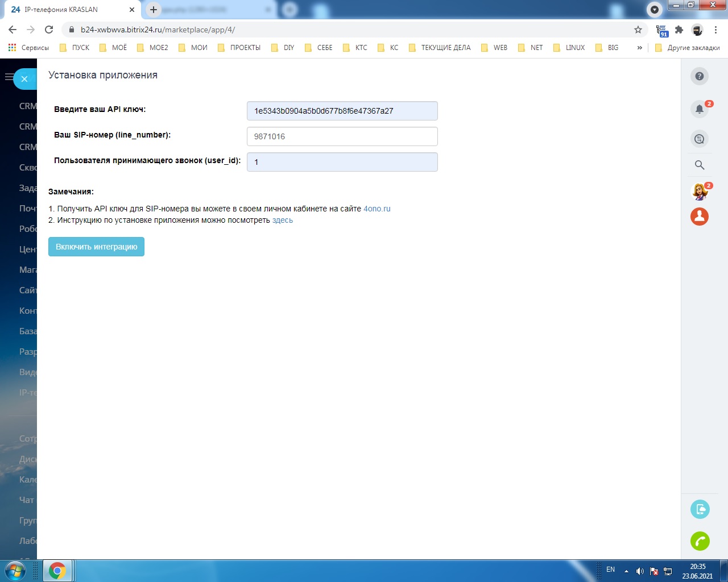Click the Windows Start button
The height and width of the screenshot is (582, 728).
pyautogui.click(x=15, y=571)
